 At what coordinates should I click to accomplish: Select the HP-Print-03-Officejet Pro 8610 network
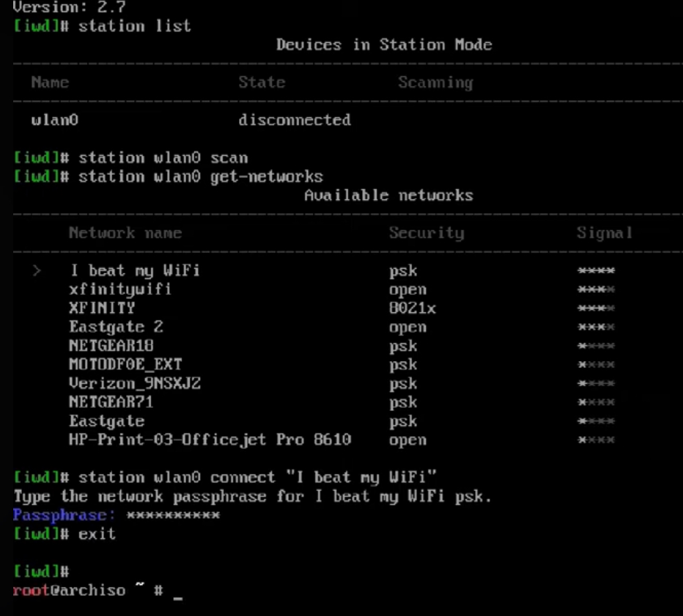pyautogui.click(x=210, y=440)
